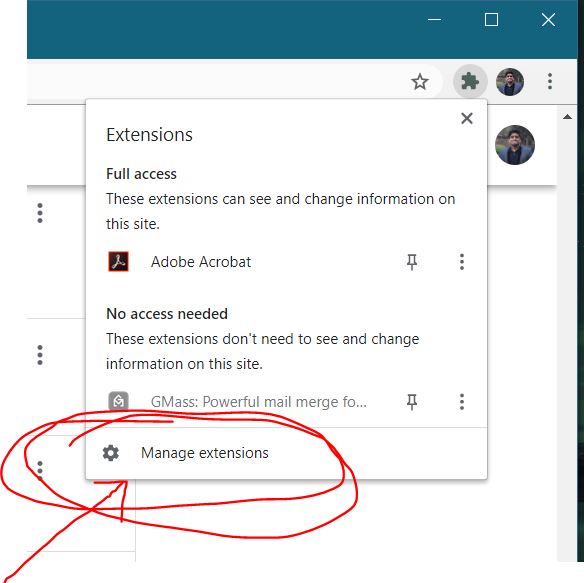This screenshot has width=584, height=583.
Task: Select GMass mail merge extension entry
Action: [x=259, y=402]
